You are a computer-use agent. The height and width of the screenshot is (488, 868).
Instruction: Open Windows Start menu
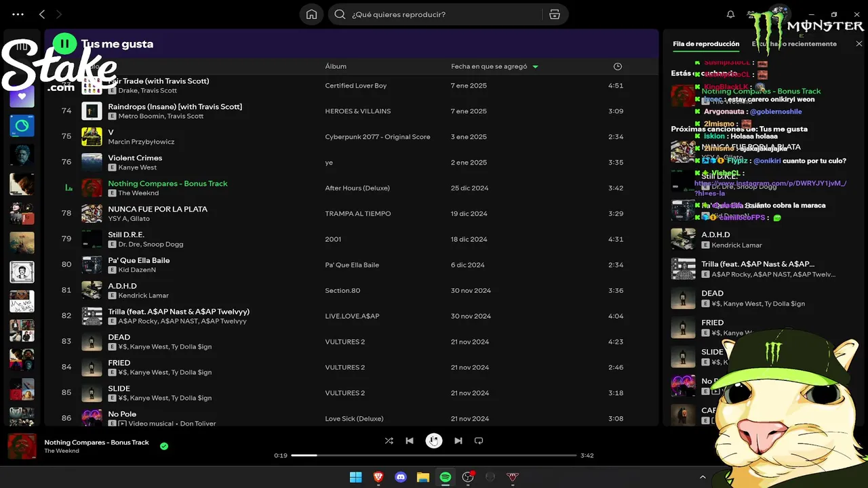click(355, 477)
